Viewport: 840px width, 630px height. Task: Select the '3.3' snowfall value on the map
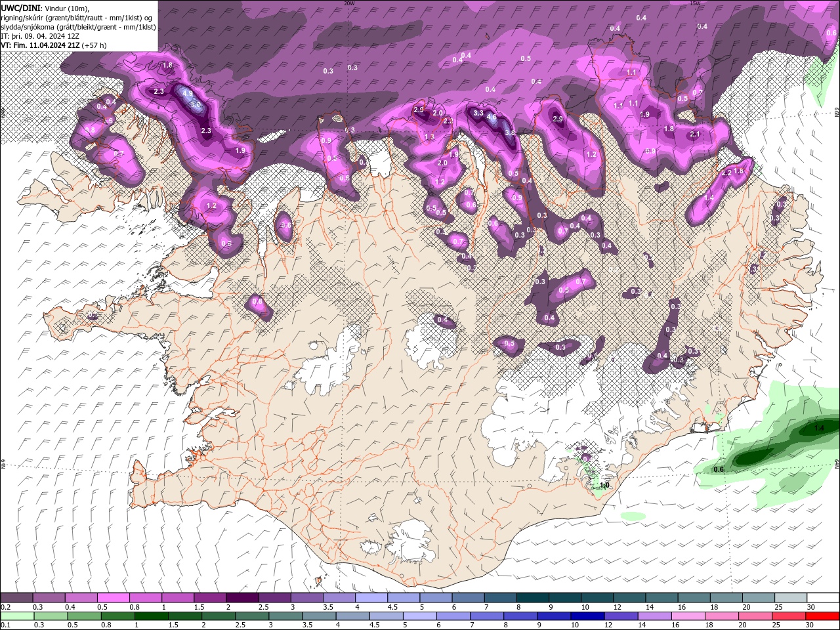pyautogui.click(x=478, y=114)
